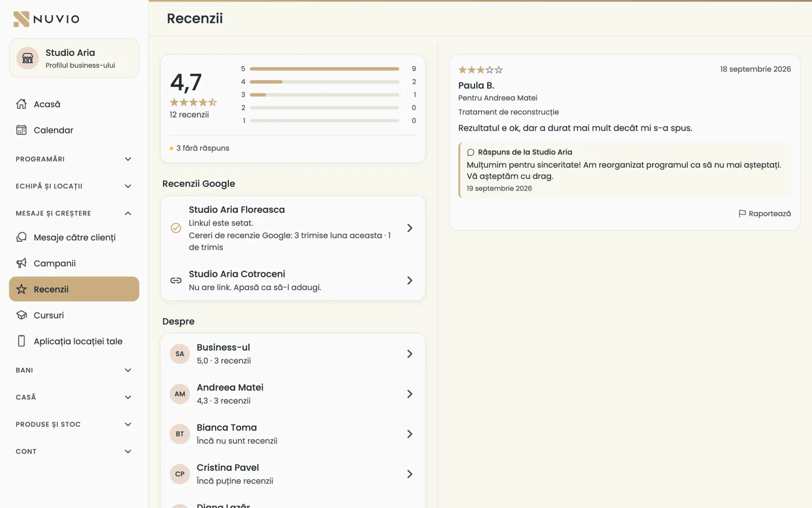
Task: Click the chevron on Cristina Pavel row
Action: (x=410, y=474)
